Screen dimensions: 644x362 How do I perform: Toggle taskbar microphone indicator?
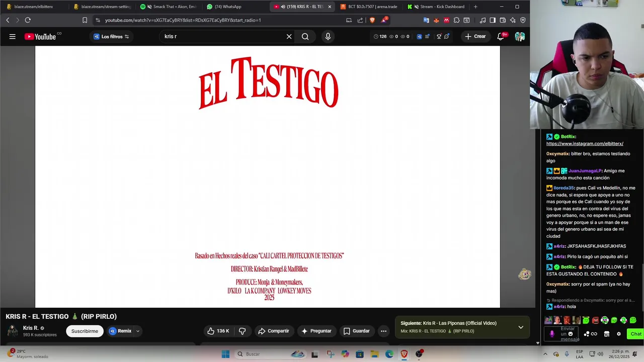click(x=567, y=354)
